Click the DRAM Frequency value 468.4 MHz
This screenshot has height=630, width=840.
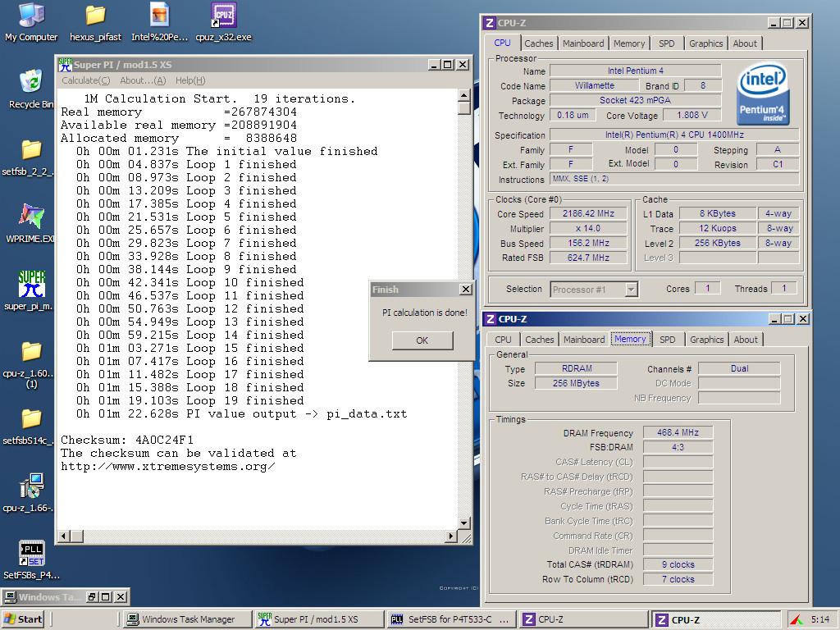pyautogui.click(x=678, y=432)
